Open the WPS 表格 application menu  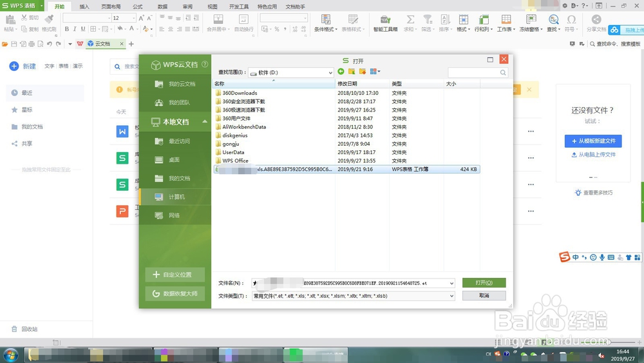coord(22,6)
